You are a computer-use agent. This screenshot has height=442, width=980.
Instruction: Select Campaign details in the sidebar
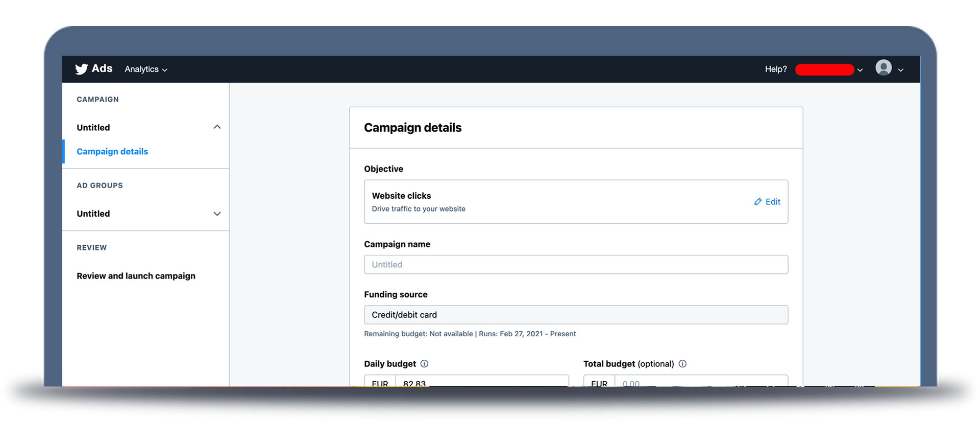[112, 152]
